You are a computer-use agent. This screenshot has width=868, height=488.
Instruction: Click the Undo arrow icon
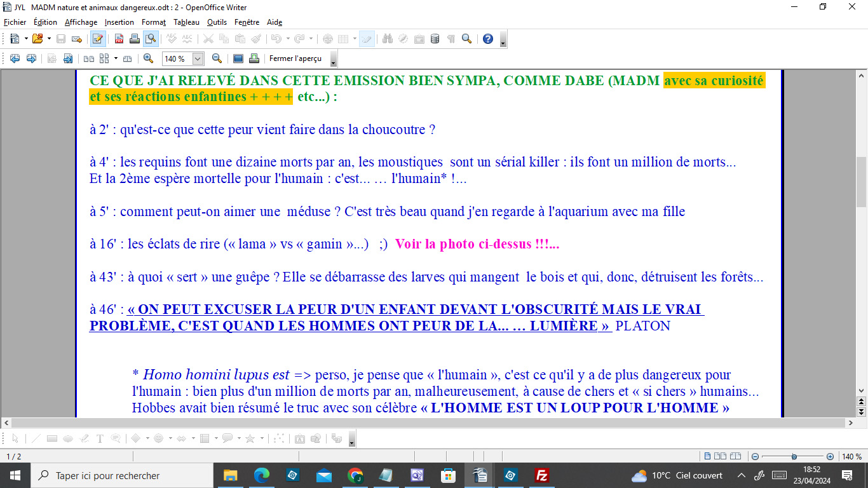[x=275, y=39]
